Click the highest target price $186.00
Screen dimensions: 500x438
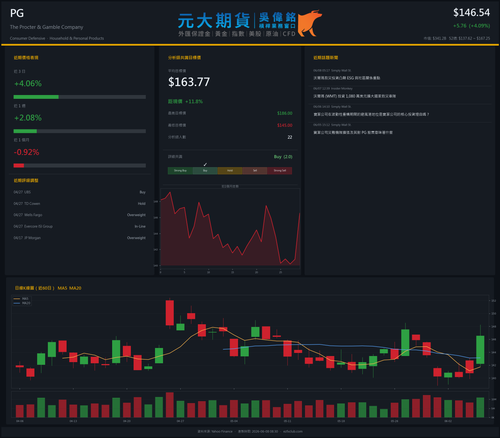pos(285,113)
